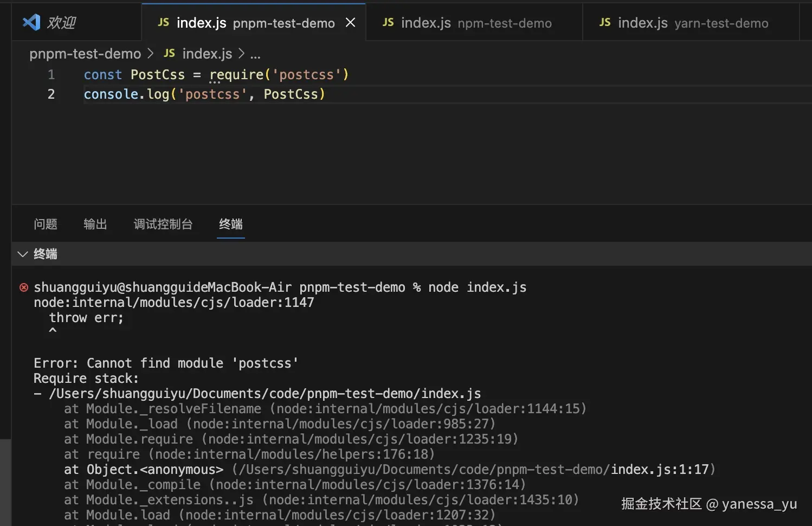This screenshot has height=526, width=812.
Task: Expand chevron after index.js breadcrumb
Action: 241,54
